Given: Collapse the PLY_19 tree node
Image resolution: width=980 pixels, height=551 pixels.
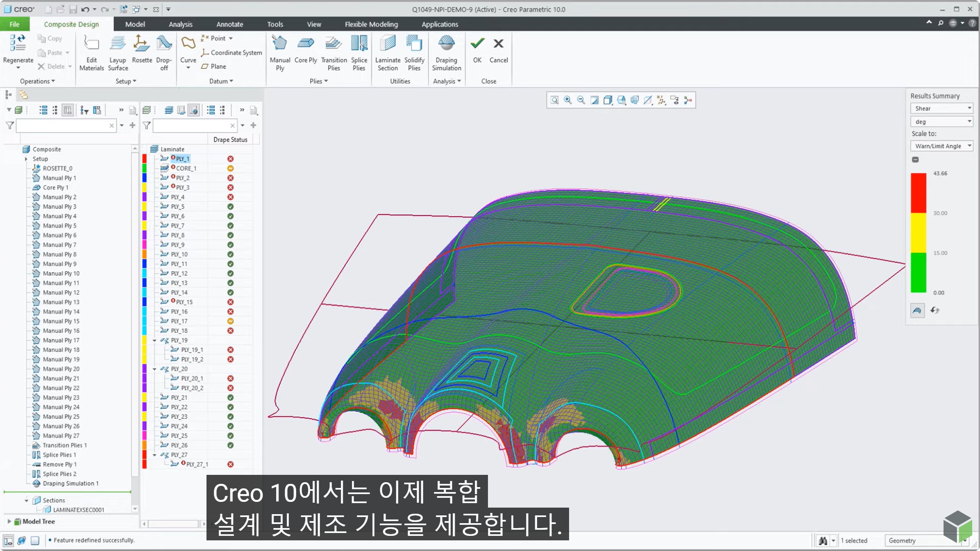Looking at the screenshot, I should point(154,340).
